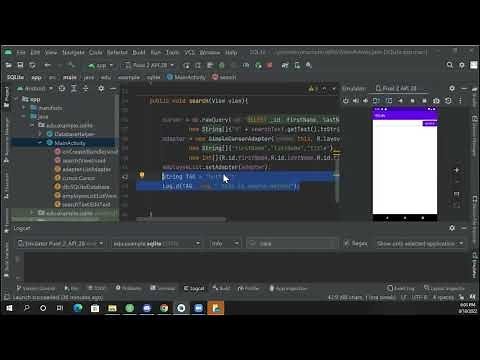Open the Show only selected application dropdown

click(x=420, y=244)
